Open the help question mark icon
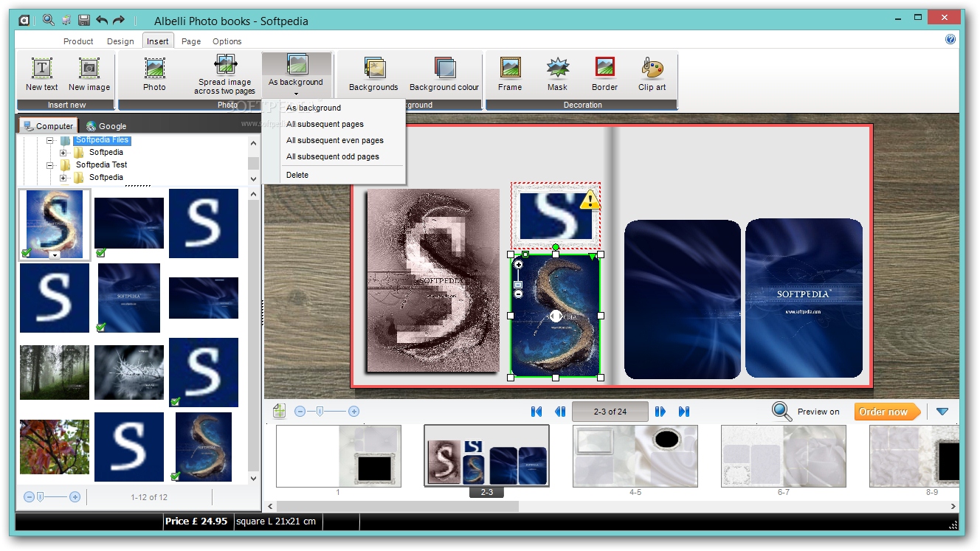This screenshot has height=551, width=980. point(950,40)
